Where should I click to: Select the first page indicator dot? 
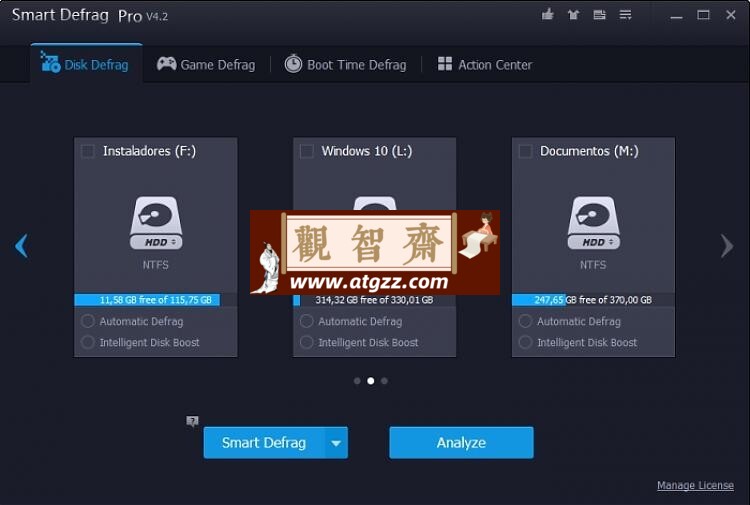click(357, 381)
